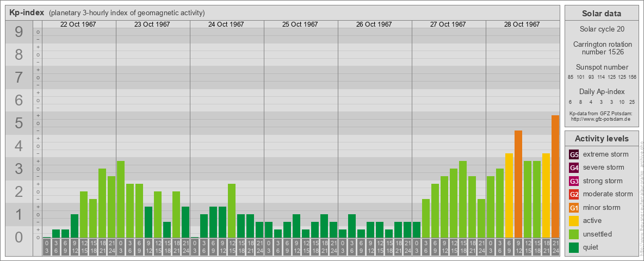Select the 25 Oct 1967 date header
The width and height of the screenshot is (644, 261).
(x=300, y=24)
